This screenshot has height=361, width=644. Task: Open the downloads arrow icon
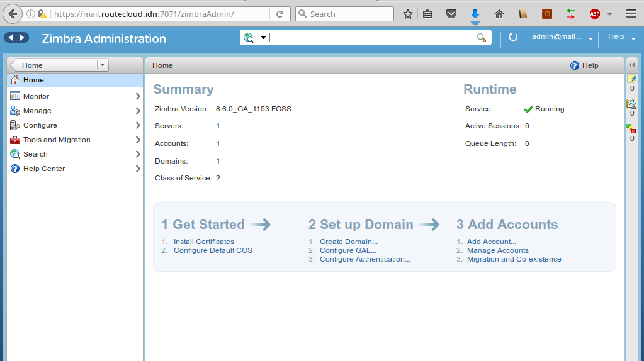pos(475,14)
